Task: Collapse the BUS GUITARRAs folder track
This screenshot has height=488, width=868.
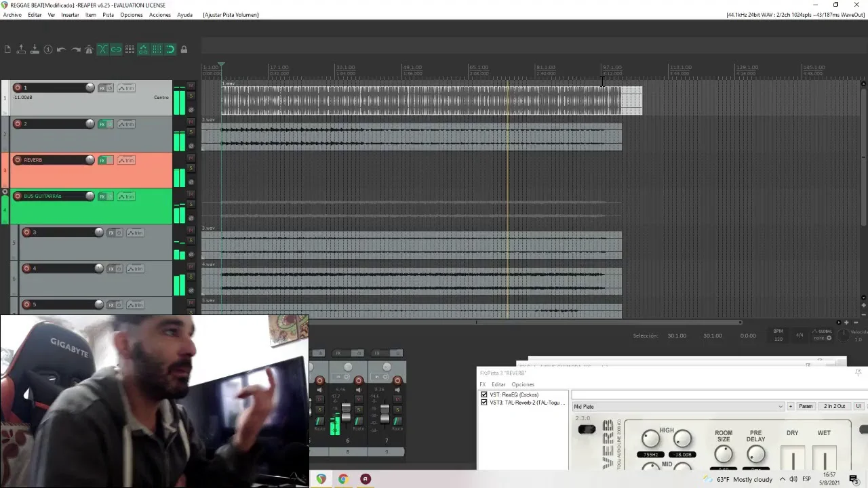Action: pyautogui.click(x=5, y=193)
